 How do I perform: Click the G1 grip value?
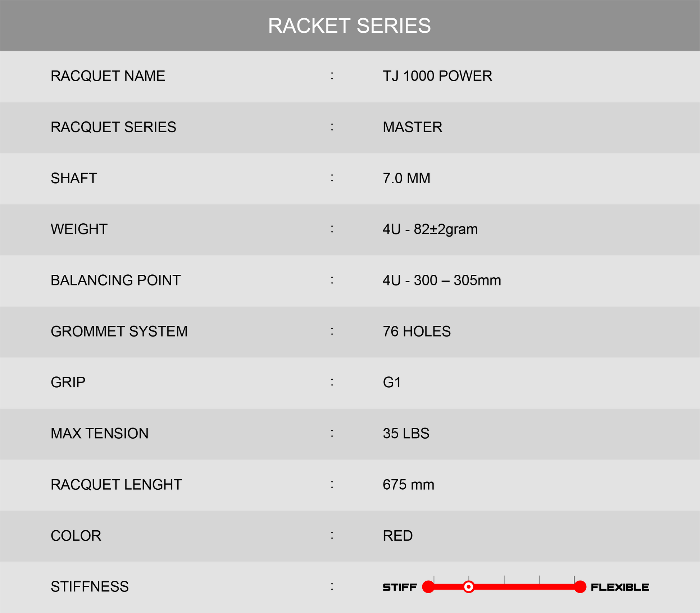[x=392, y=383]
